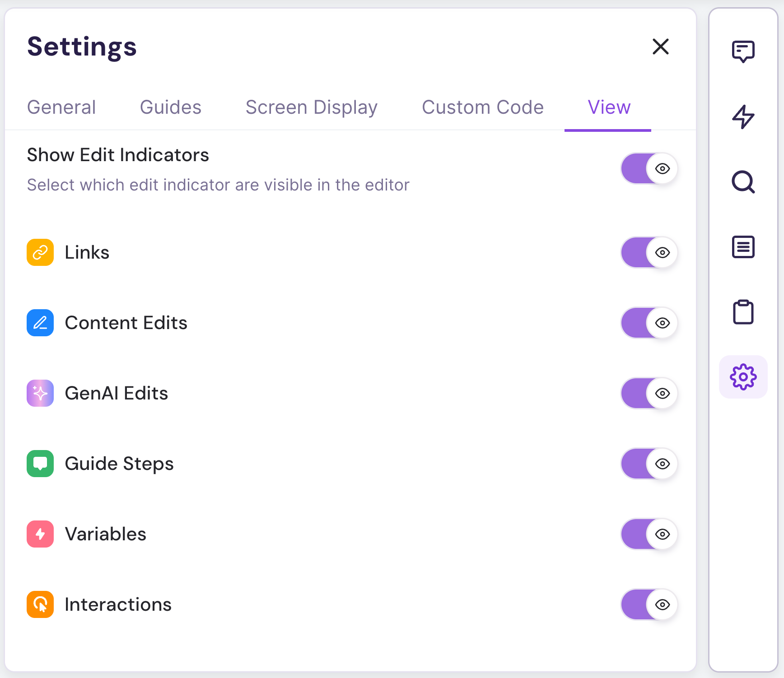Open the comments panel icon in sidebar
The image size is (784, 678).
click(743, 51)
